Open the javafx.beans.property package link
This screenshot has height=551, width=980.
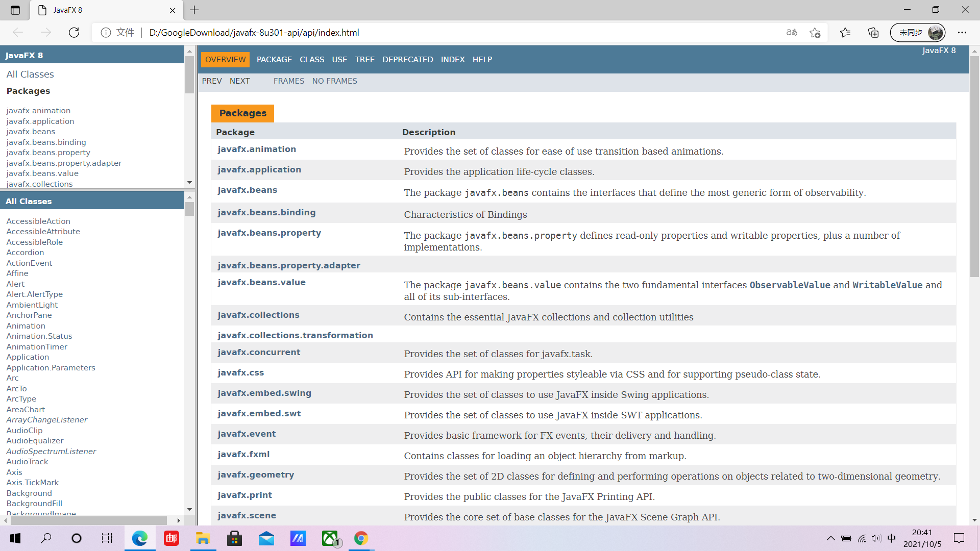coord(269,233)
